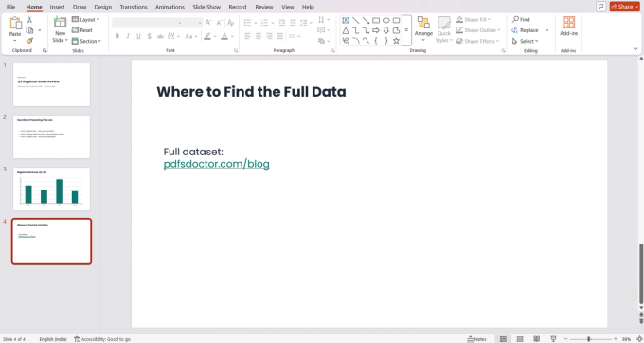This screenshot has width=644, height=343.
Task: Align text left
Action: [248, 36]
